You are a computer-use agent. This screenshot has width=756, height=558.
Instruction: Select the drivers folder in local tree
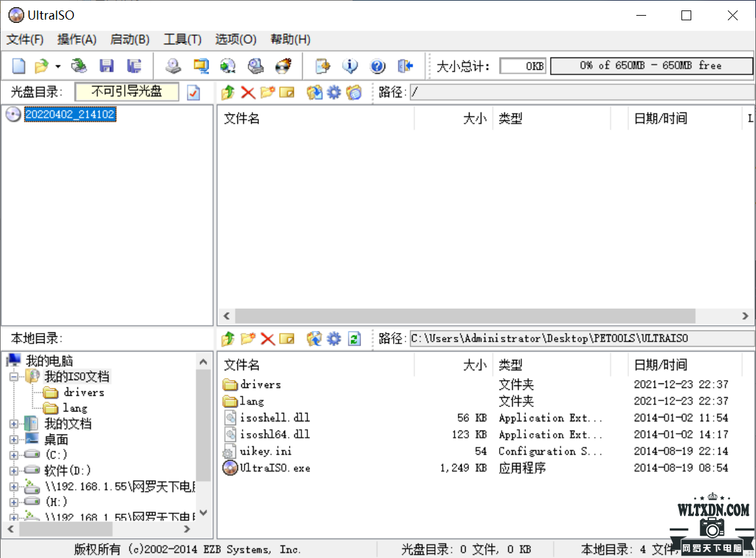point(84,392)
